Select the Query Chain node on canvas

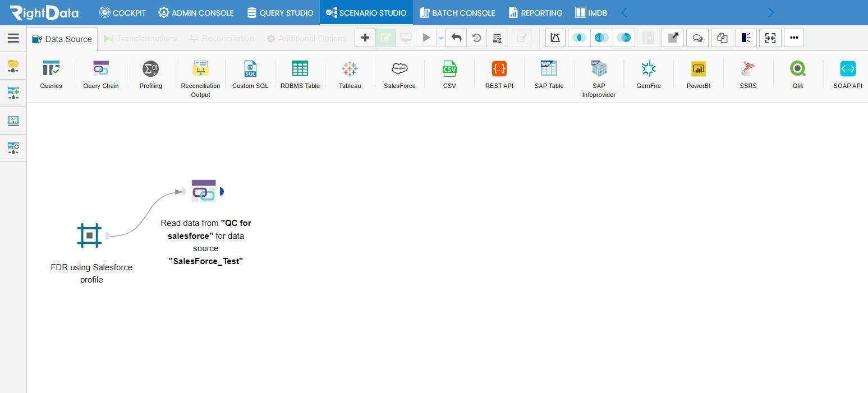tap(203, 191)
